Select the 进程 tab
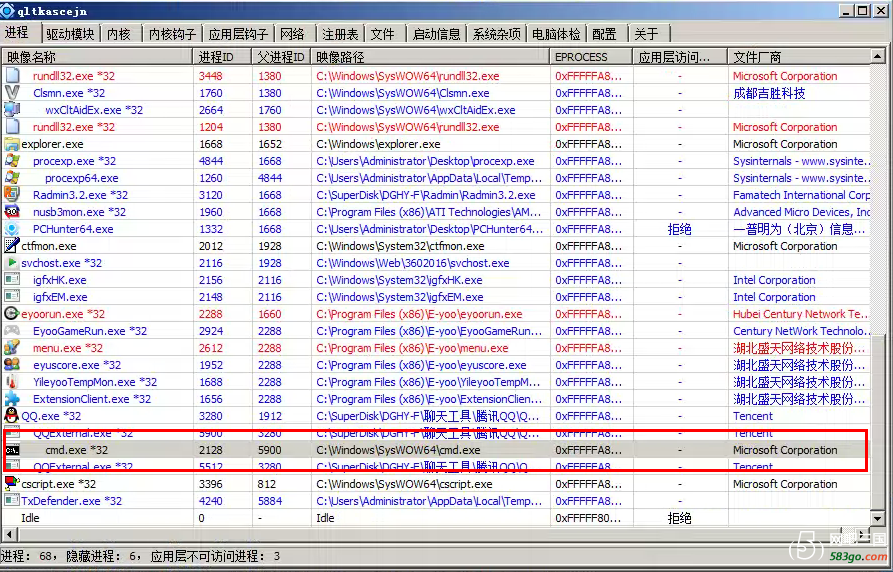 pyautogui.click(x=17, y=32)
